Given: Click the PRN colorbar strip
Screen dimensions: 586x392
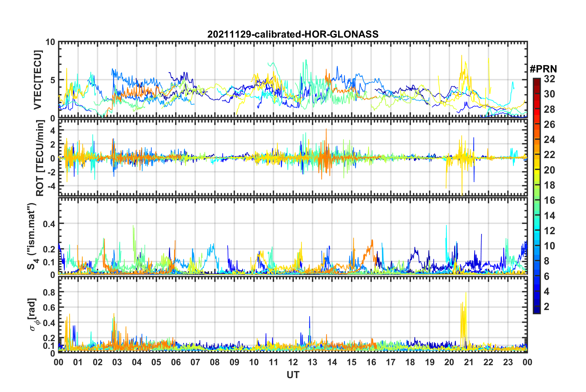Looking at the screenshot, I should click(x=536, y=196).
